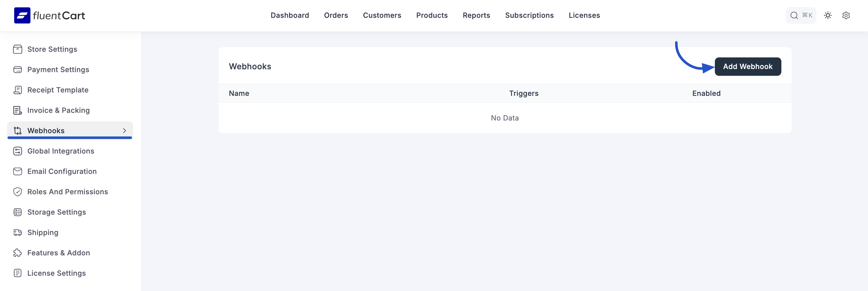Open License Settings in sidebar

click(x=57, y=273)
